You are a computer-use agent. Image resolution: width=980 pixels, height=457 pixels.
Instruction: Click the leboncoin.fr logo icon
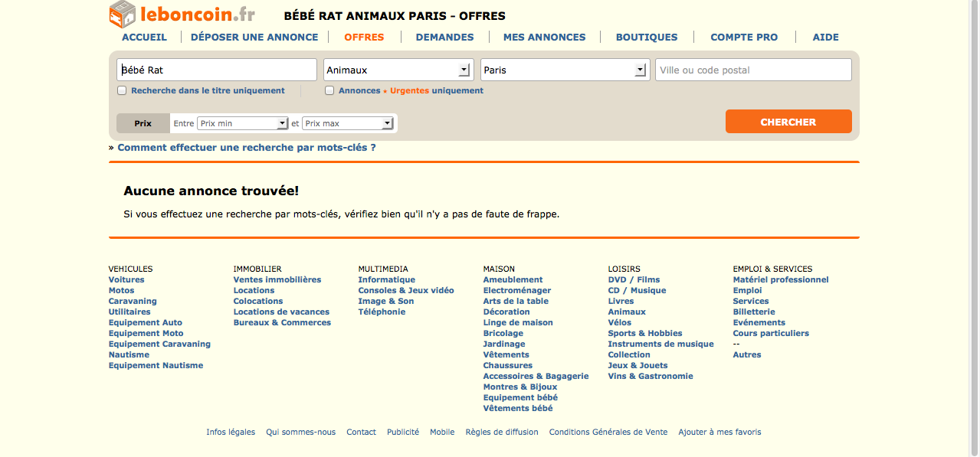[122, 14]
